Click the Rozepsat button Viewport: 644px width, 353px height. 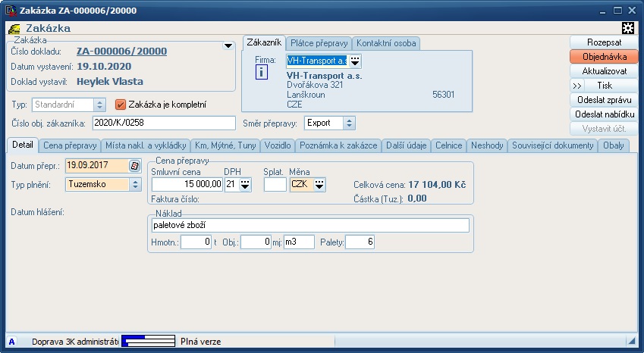click(604, 42)
